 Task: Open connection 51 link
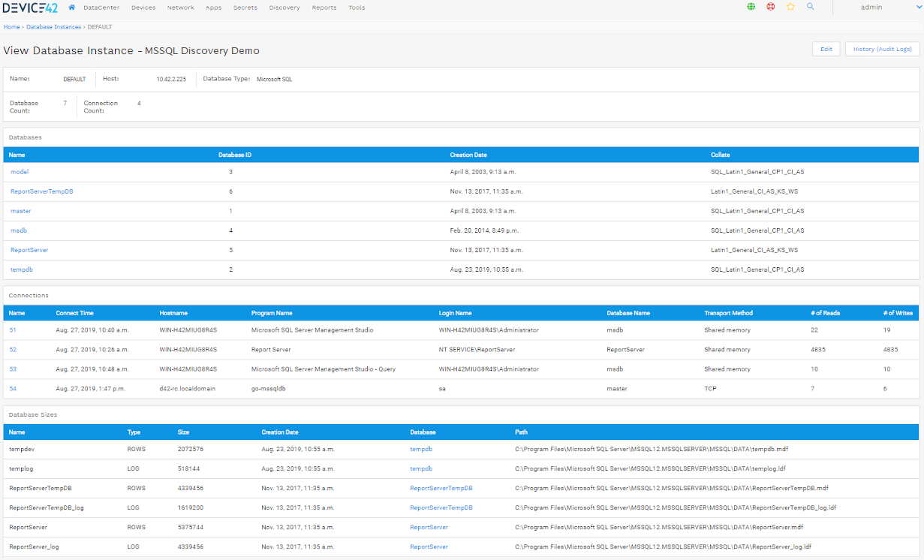13,330
